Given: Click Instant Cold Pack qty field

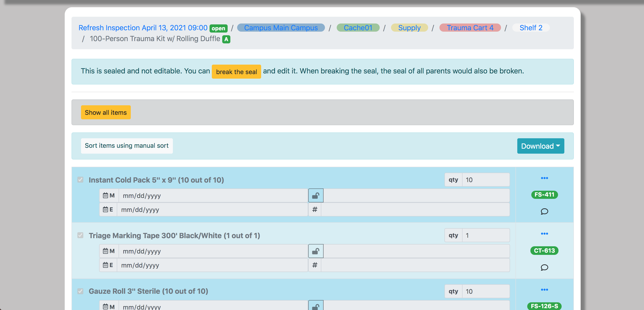Looking at the screenshot, I should coord(486,180).
